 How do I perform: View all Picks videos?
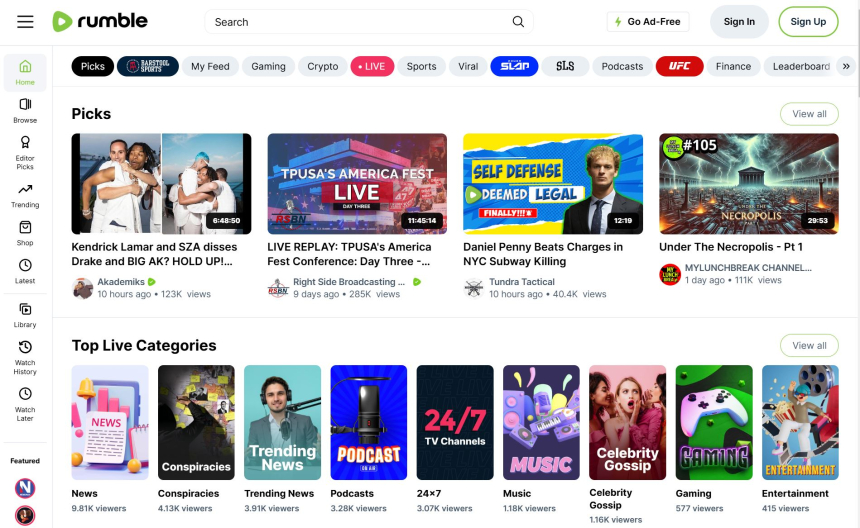click(809, 114)
